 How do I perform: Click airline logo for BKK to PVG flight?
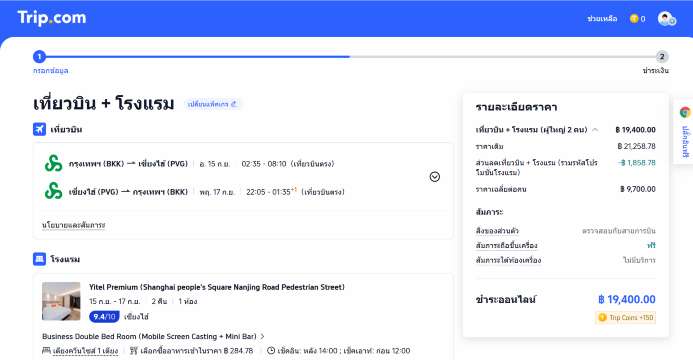(x=53, y=163)
